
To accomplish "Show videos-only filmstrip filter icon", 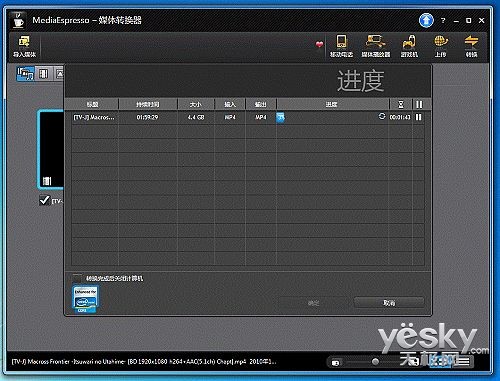I will 44,73.
